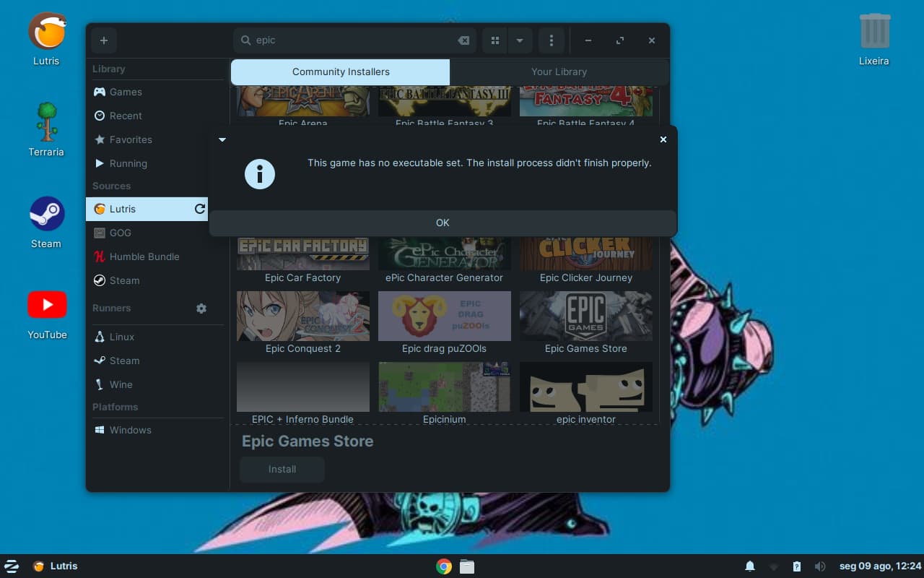Click the Install button

tap(282, 469)
